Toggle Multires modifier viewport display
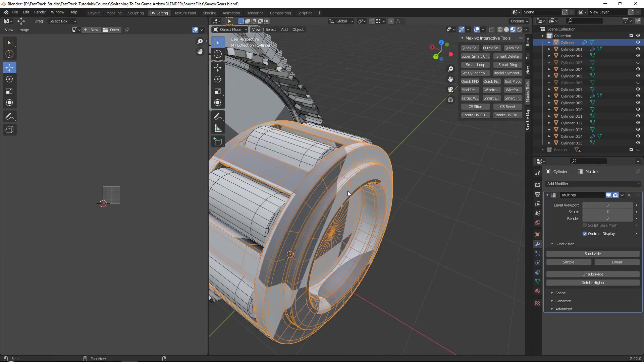The image size is (644, 362). (608, 195)
